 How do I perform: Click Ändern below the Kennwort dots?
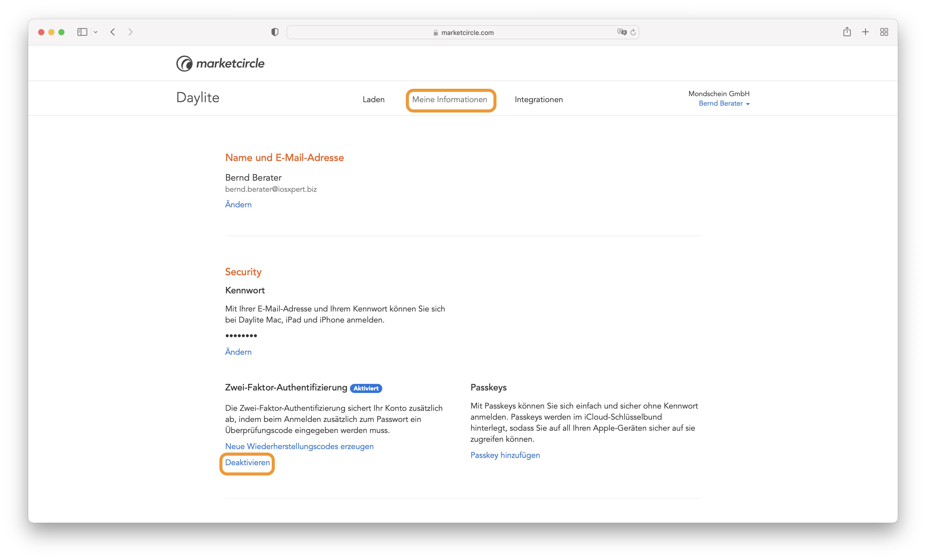[238, 352]
